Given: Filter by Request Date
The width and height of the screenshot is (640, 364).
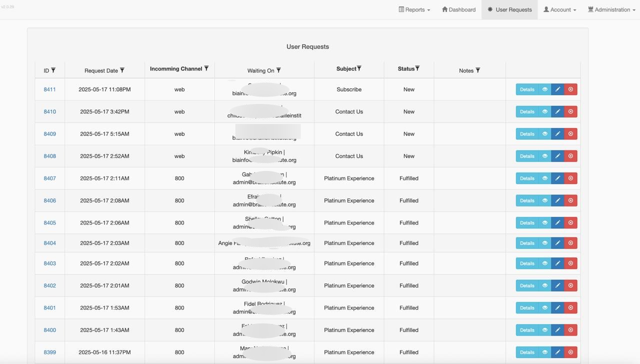Looking at the screenshot, I should click(x=122, y=70).
